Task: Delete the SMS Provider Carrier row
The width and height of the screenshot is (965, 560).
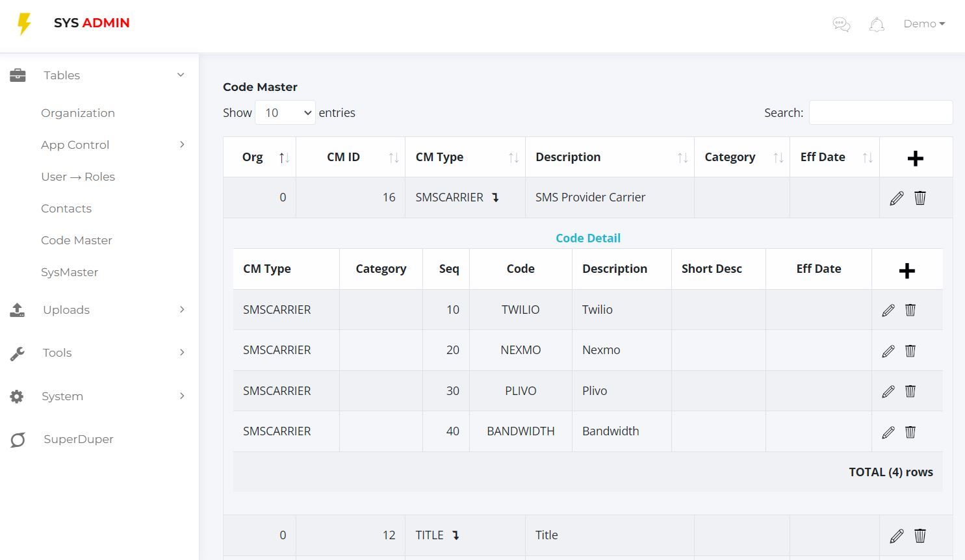Action: point(920,198)
